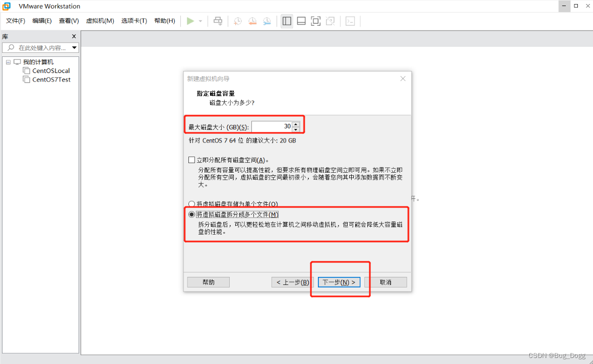593x364 pixels.
Task: Click the 最大磁盘大小 (GB) input field
Action: click(x=272, y=127)
